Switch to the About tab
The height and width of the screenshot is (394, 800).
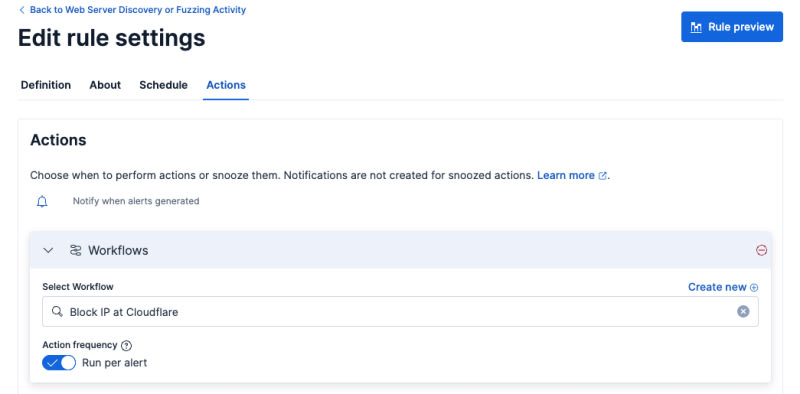[105, 85]
